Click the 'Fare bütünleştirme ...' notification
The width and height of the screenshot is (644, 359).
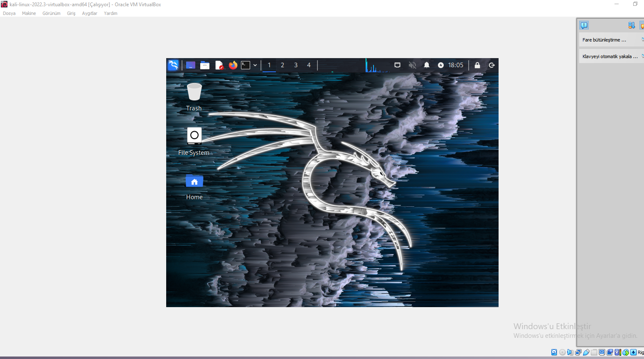tap(612, 40)
